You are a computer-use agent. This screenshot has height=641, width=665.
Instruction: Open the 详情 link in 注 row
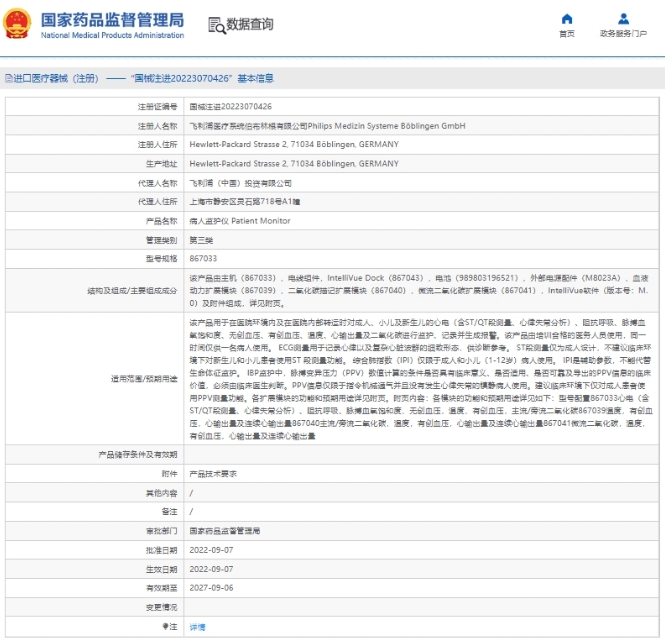tap(197, 627)
